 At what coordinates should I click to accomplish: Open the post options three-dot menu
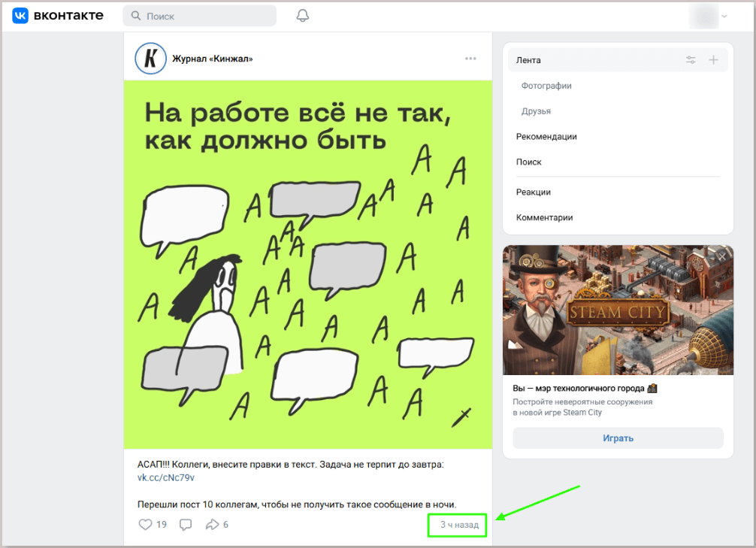470,59
